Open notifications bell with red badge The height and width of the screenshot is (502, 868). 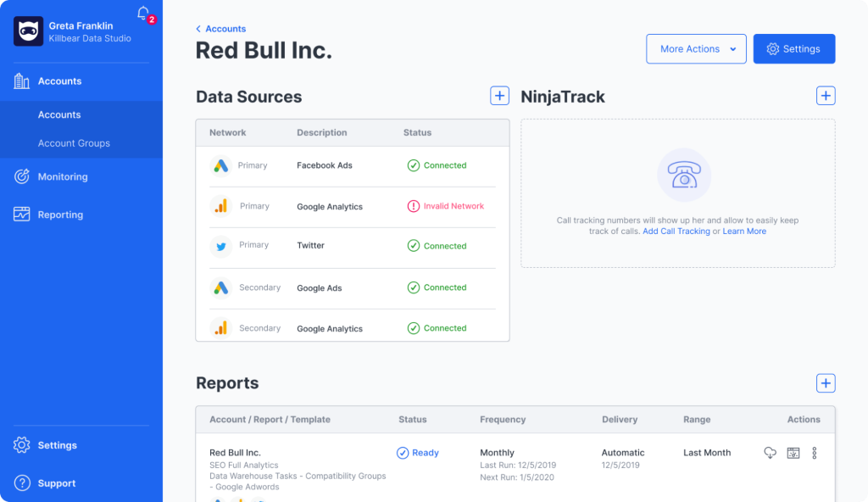click(144, 14)
